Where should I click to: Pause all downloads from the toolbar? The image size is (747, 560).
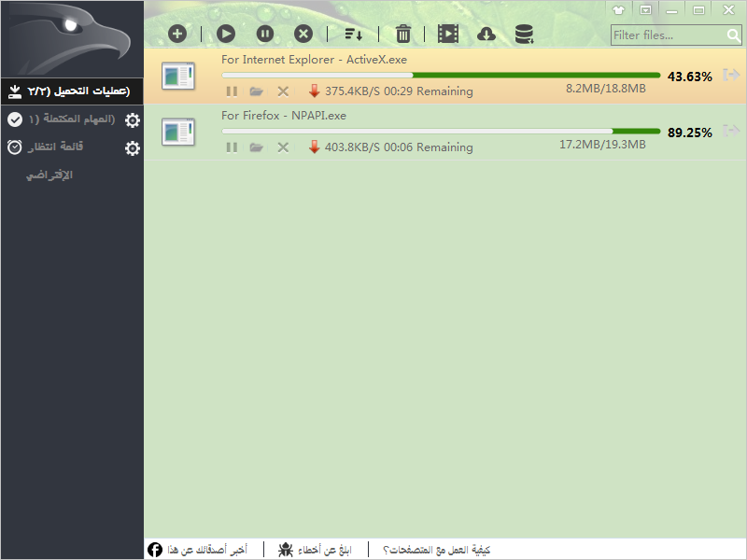pos(265,34)
